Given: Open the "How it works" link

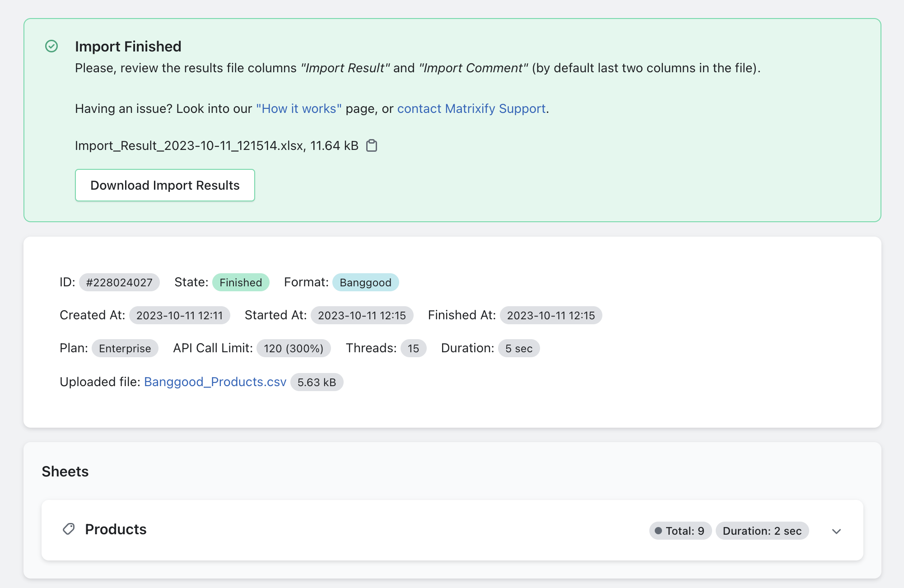Looking at the screenshot, I should 298,108.
